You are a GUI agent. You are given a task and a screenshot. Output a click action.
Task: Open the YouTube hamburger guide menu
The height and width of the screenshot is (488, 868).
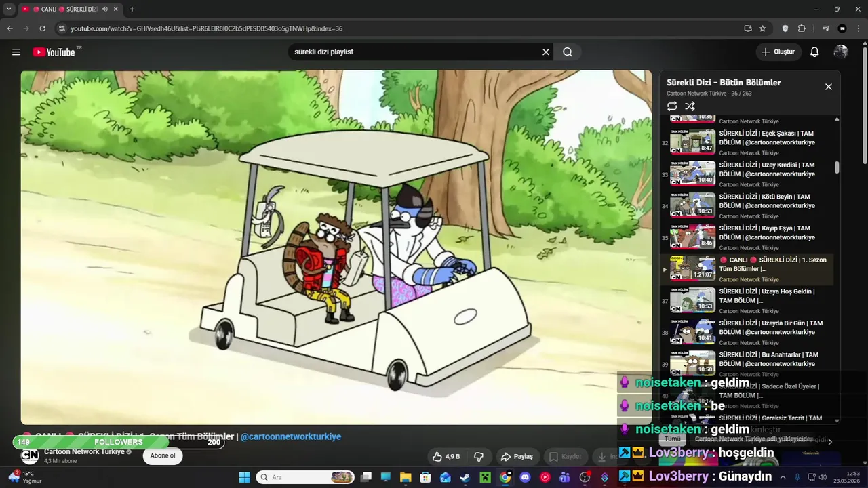pyautogui.click(x=16, y=52)
